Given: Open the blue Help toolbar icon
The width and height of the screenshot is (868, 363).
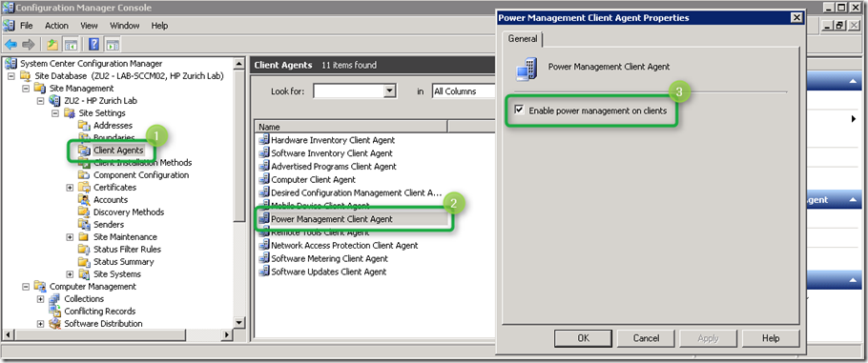Looking at the screenshot, I should pyautogui.click(x=94, y=44).
